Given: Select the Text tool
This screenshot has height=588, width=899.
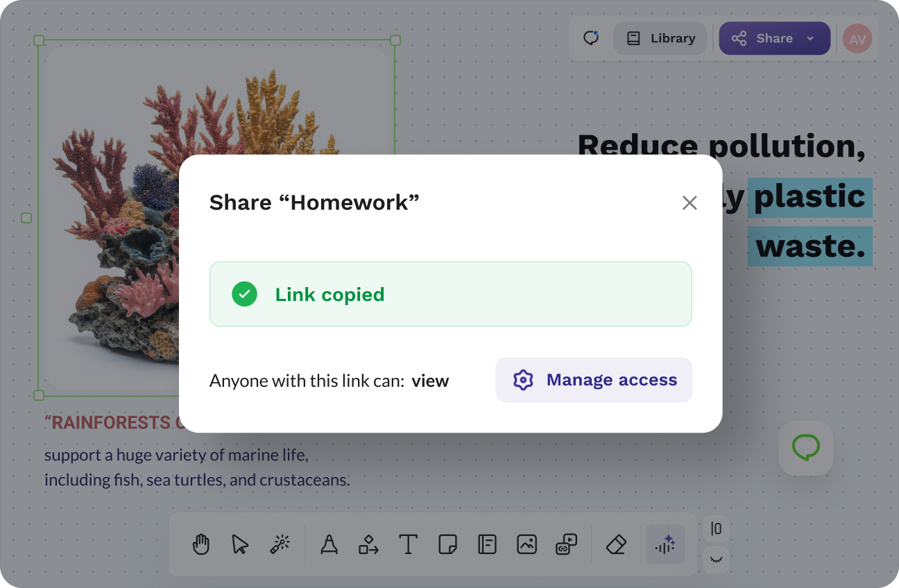Looking at the screenshot, I should [x=408, y=544].
